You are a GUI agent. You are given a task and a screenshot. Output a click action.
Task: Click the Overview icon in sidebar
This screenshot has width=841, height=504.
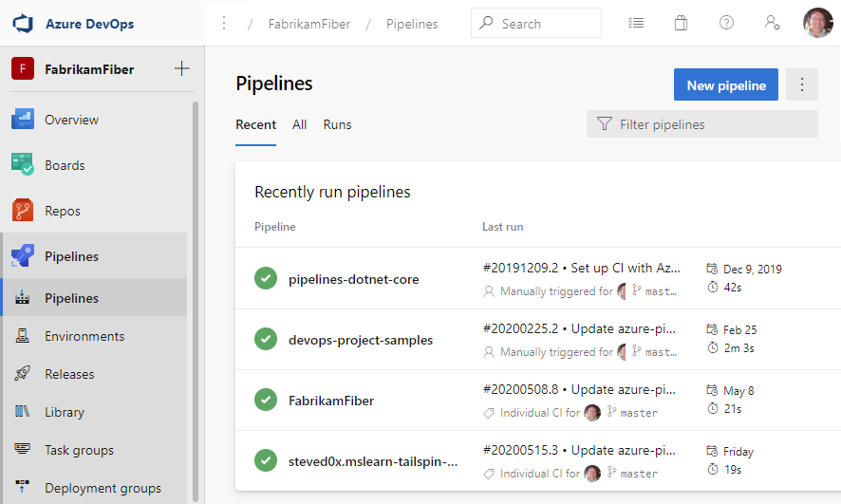23,119
